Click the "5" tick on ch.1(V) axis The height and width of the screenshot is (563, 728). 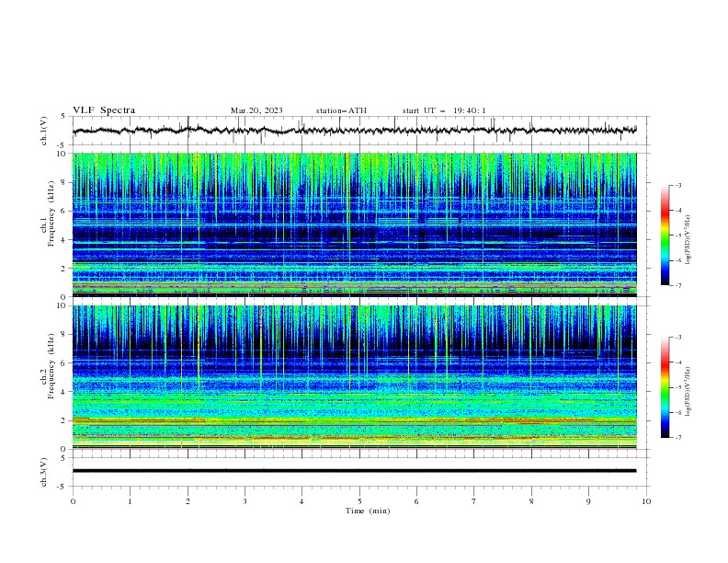coord(63,117)
